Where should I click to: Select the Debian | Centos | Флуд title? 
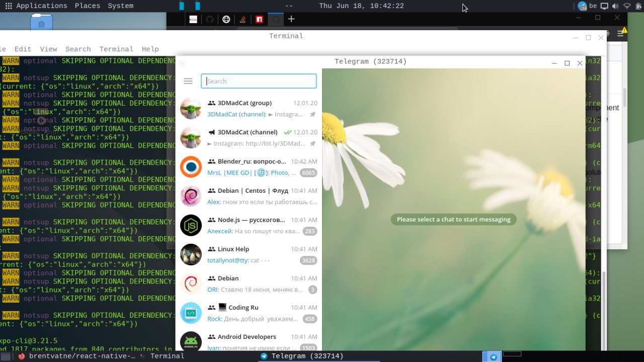point(253,190)
